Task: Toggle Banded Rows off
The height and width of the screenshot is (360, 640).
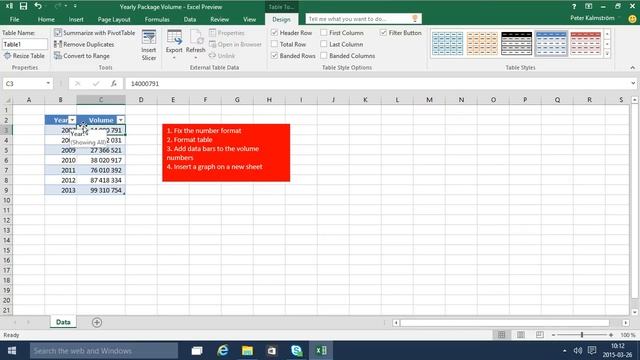Action: point(275,56)
